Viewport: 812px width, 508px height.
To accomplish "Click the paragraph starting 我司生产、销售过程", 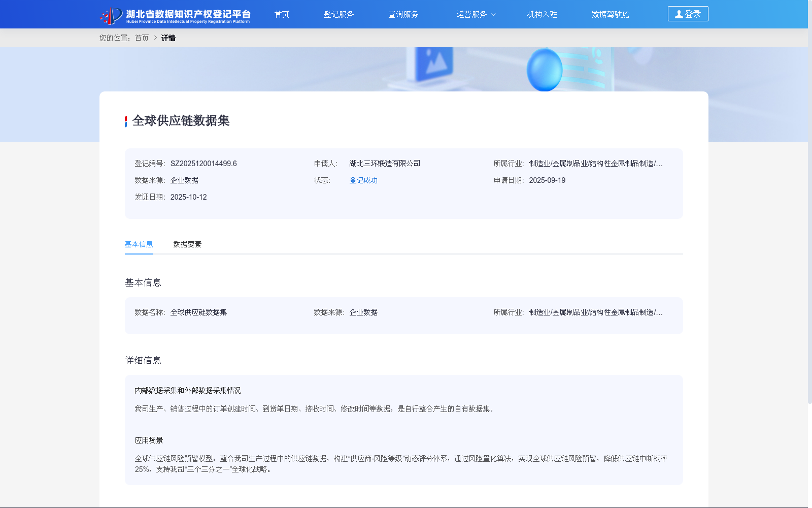I will pos(316,409).
